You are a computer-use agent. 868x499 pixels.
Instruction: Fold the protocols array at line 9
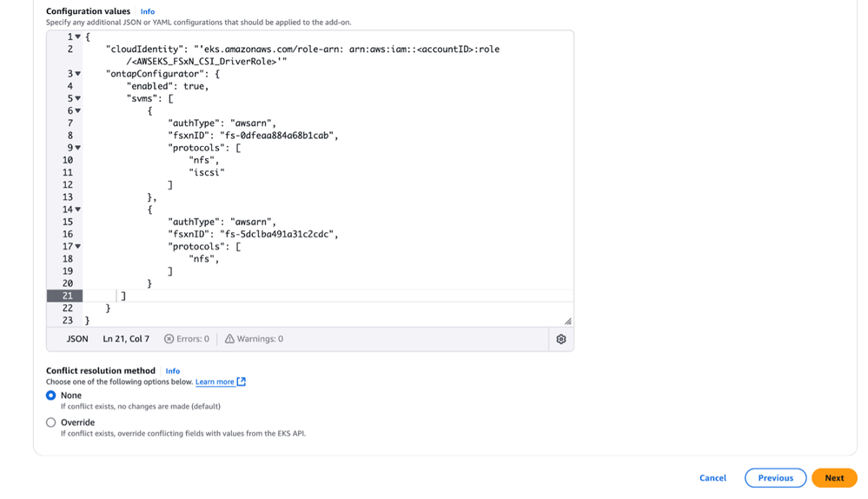point(77,147)
